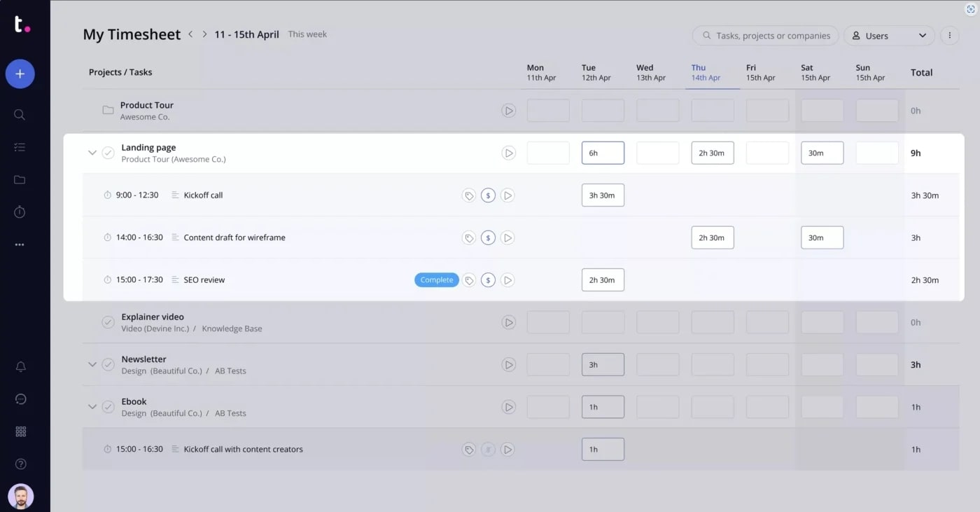Go to next week arrow
Viewport: 980px width, 512px height.
(204, 34)
